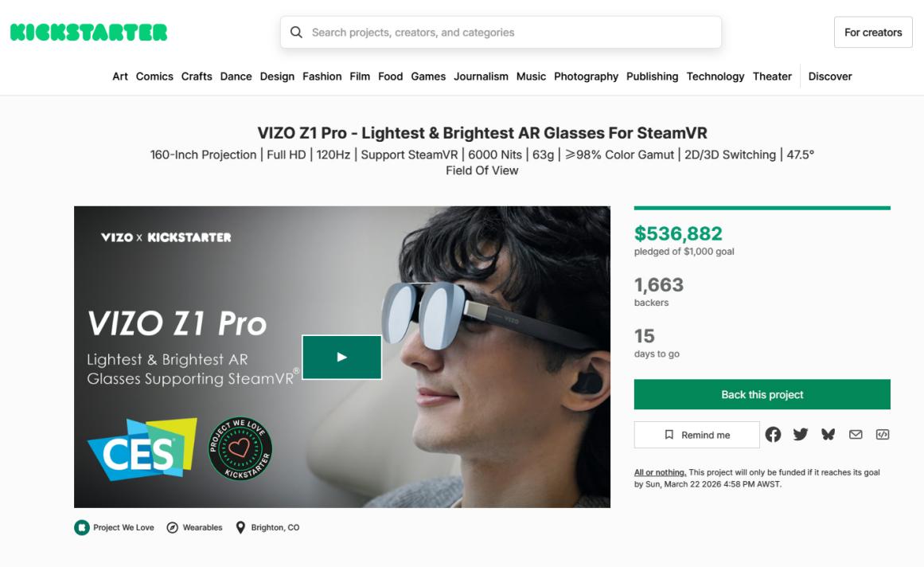Click the All or nothing link
Screen dimensions: 924x567
[660, 472]
